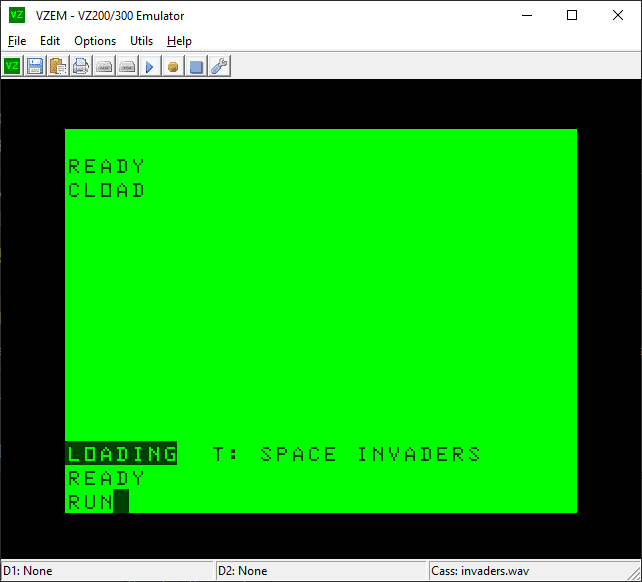Minimize the VZEM emulator window

(x=527, y=16)
